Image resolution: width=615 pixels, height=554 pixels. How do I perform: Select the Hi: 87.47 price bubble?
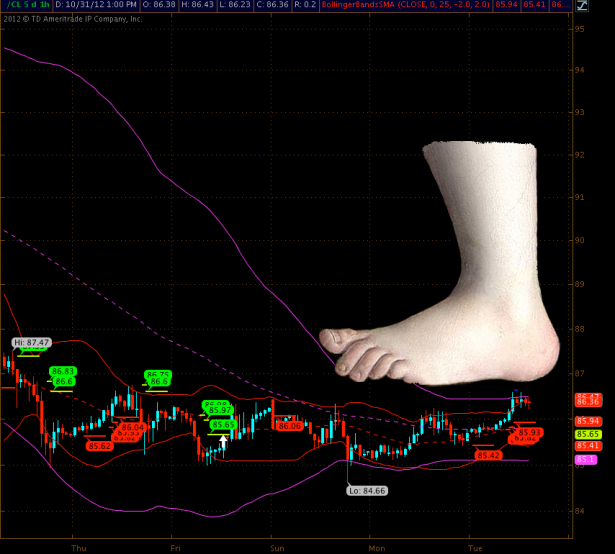31,342
